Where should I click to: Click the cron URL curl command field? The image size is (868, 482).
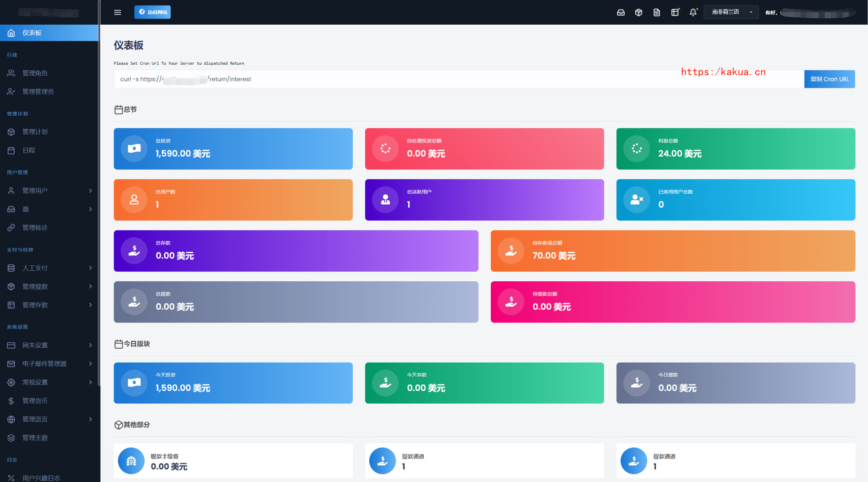pyautogui.click(x=459, y=79)
